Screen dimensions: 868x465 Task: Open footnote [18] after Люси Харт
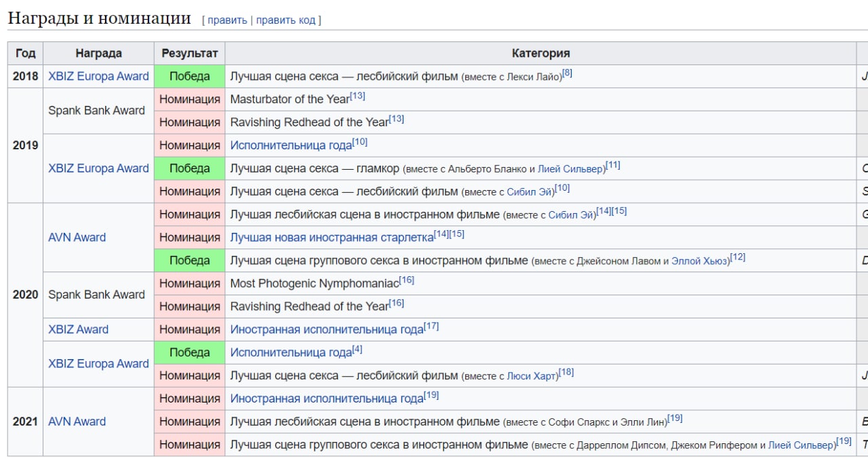click(566, 373)
